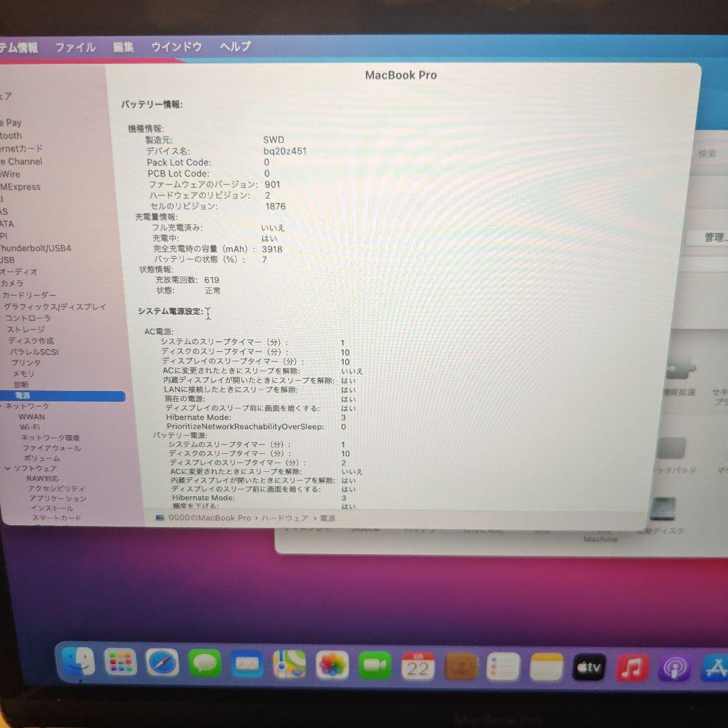Select USB in the sidebar
The width and height of the screenshot is (728, 728).
[7, 260]
